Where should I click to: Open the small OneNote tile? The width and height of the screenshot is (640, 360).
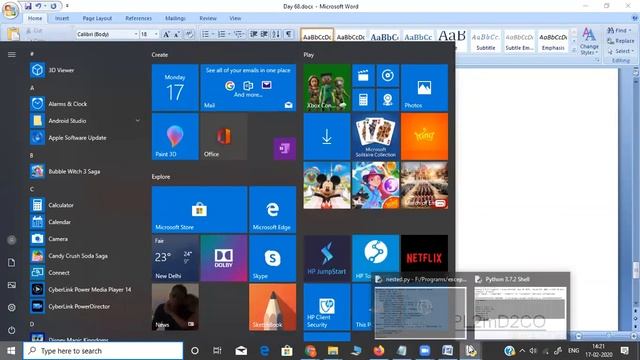coord(284,148)
